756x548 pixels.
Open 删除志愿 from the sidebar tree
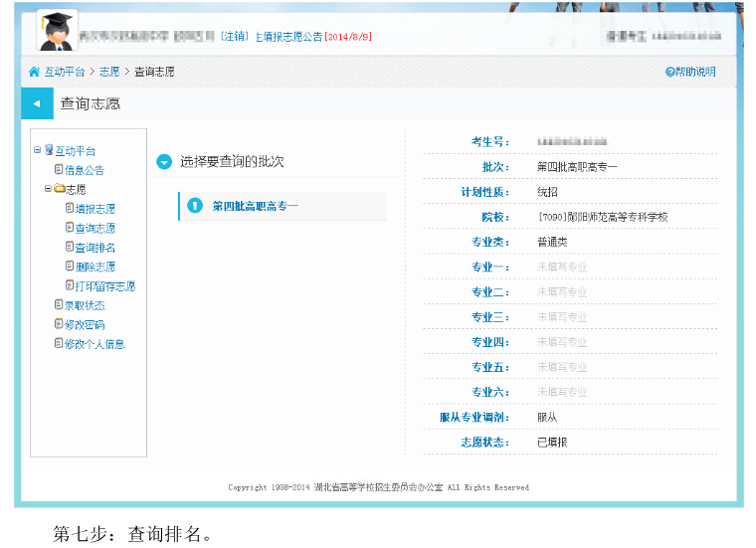(94, 267)
